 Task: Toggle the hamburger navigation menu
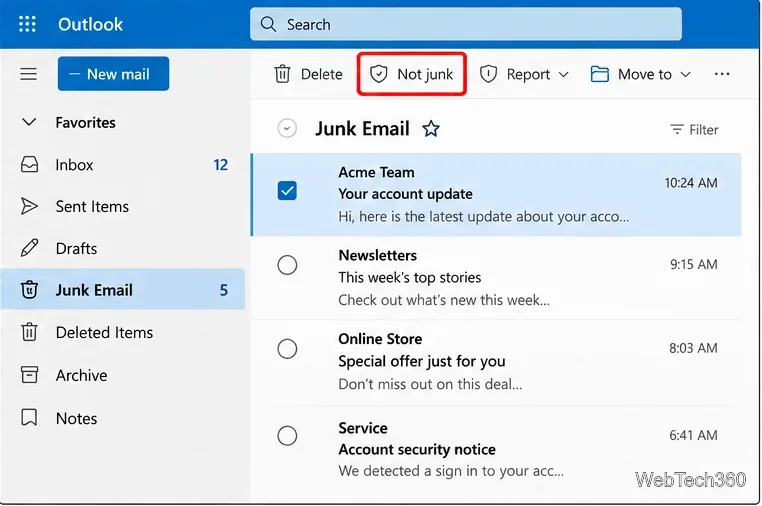point(28,74)
